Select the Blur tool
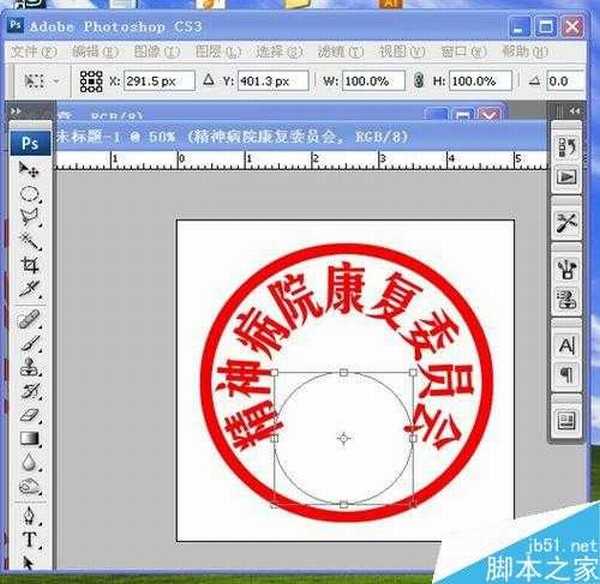Screen dimensions: 600x584 click(x=30, y=462)
